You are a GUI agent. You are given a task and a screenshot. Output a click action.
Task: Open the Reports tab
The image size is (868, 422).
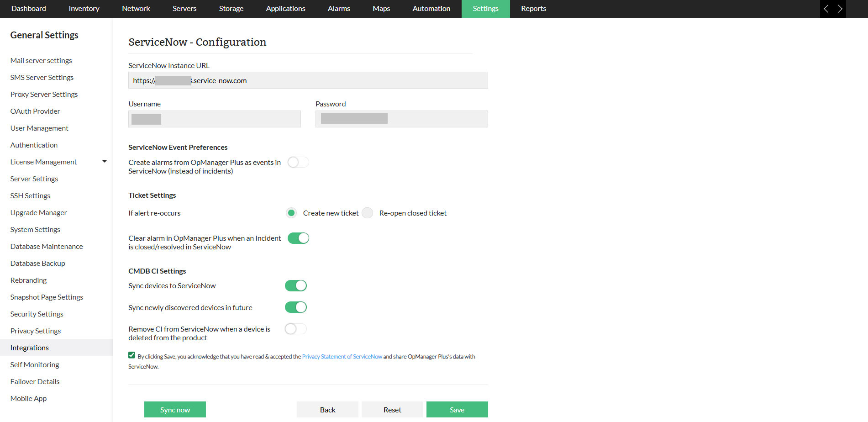click(534, 9)
